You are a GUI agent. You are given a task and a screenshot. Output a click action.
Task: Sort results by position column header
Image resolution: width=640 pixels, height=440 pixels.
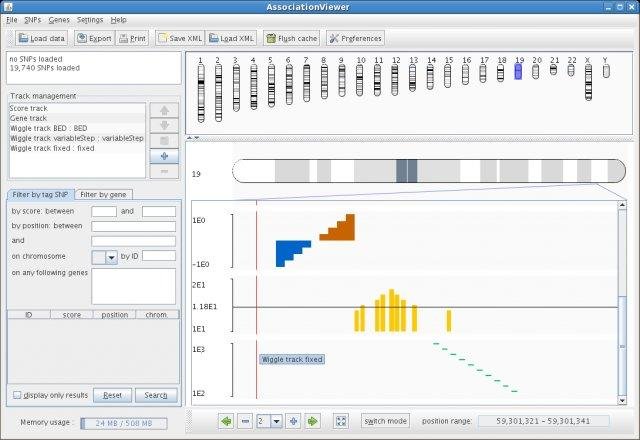[115, 315]
